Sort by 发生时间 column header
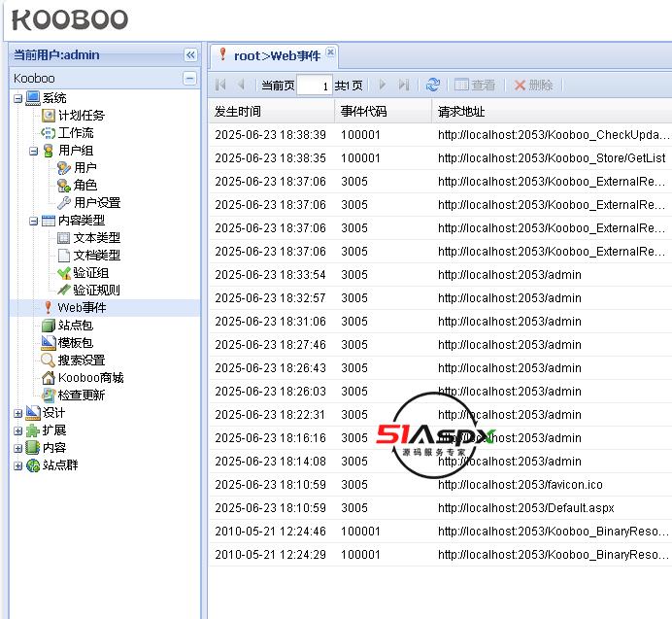 [271, 112]
